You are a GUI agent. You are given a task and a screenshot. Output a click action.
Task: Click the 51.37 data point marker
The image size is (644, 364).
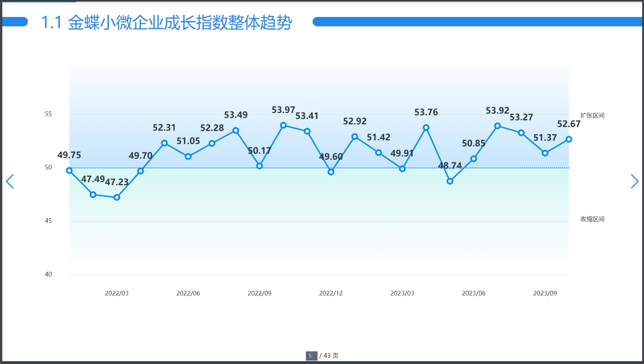click(545, 153)
